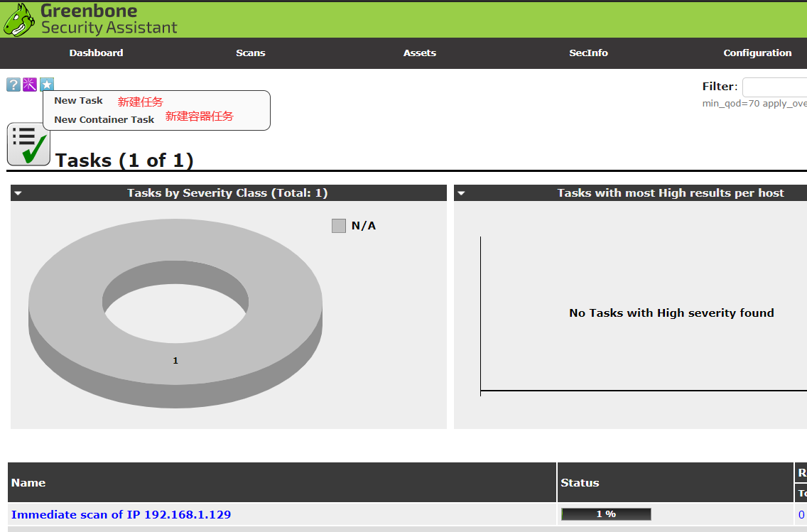Click the Filter input field

(x=774, y=87)
